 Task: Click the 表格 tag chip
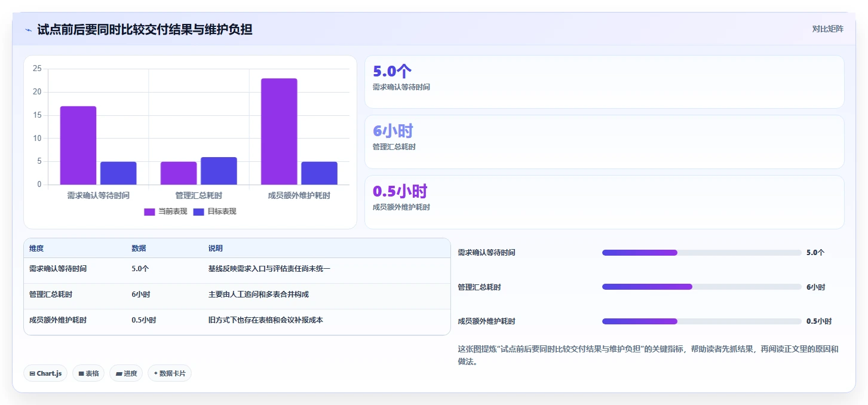(88, 373)
